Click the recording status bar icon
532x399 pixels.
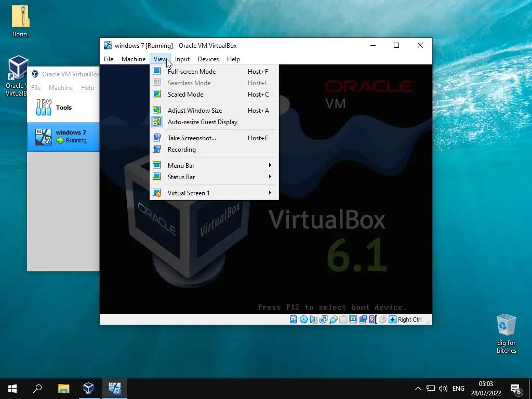[363, 320]
